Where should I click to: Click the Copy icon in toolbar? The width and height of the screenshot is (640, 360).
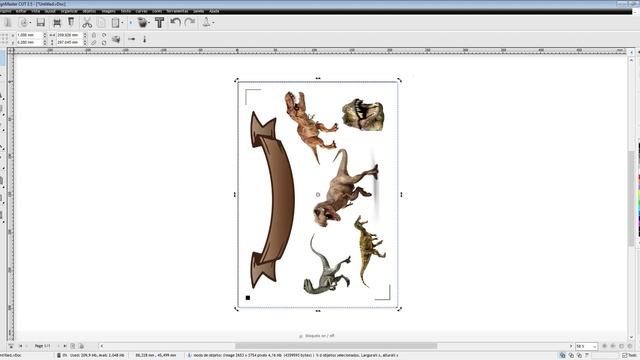[x=101, y=22]
